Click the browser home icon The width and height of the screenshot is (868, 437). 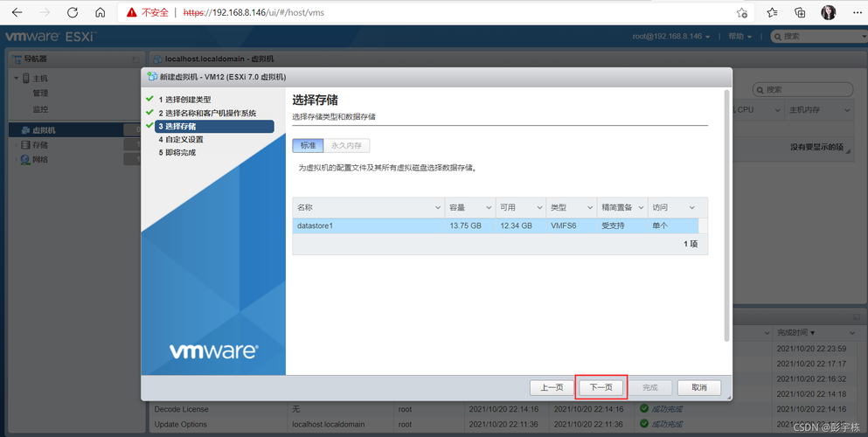pos(101,13)
